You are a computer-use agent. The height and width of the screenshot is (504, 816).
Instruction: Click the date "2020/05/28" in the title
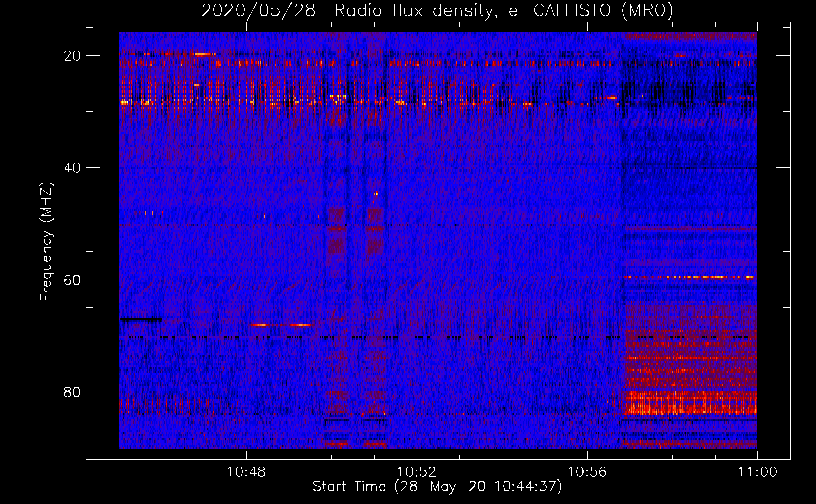pyautogui.click(x=259, y=10)
